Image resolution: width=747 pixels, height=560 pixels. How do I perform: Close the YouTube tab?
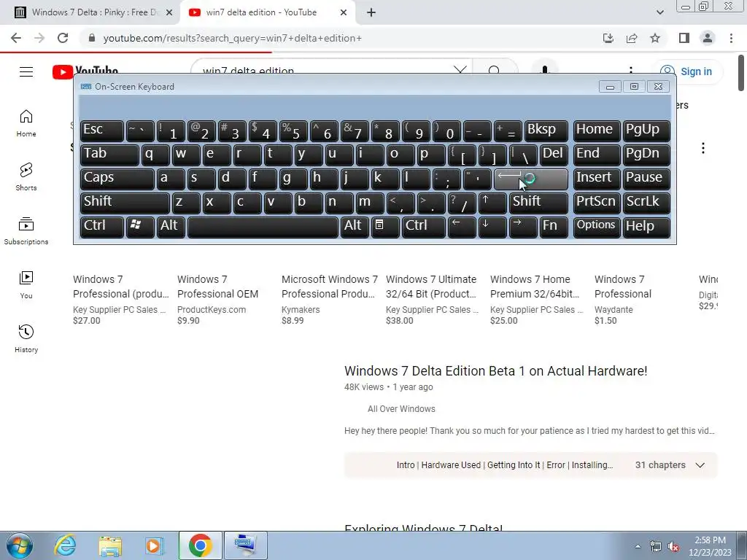344,12
